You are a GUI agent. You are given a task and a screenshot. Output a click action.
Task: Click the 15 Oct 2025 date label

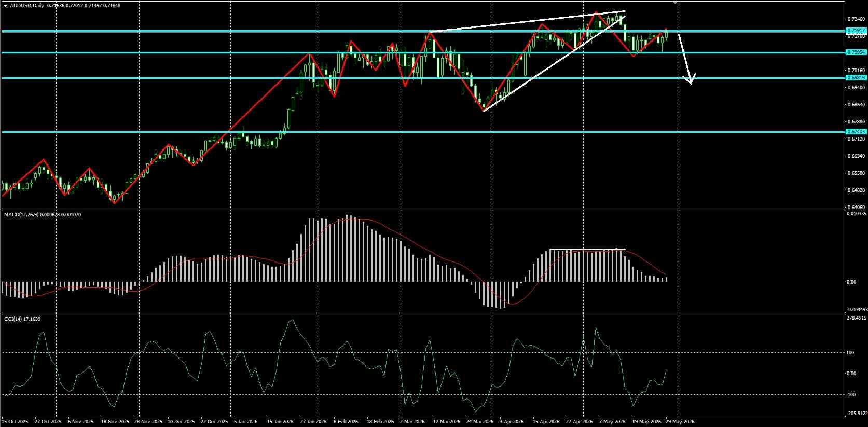click(x=15, y=422)
